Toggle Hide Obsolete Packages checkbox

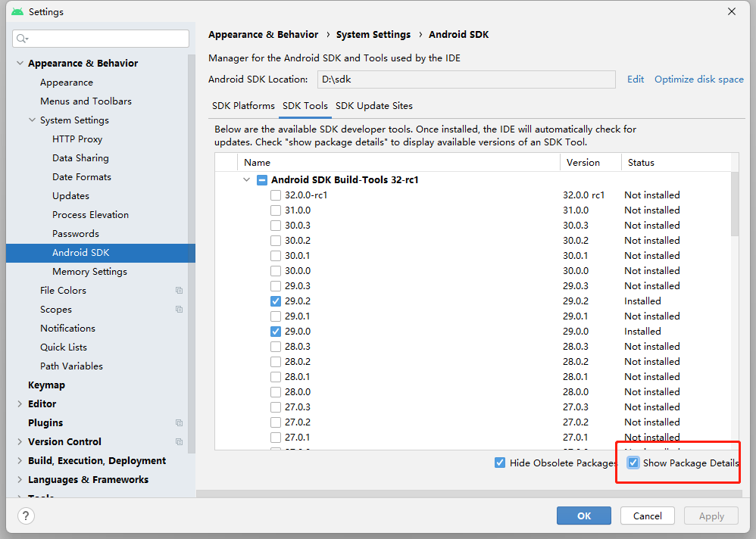(500, 463)
